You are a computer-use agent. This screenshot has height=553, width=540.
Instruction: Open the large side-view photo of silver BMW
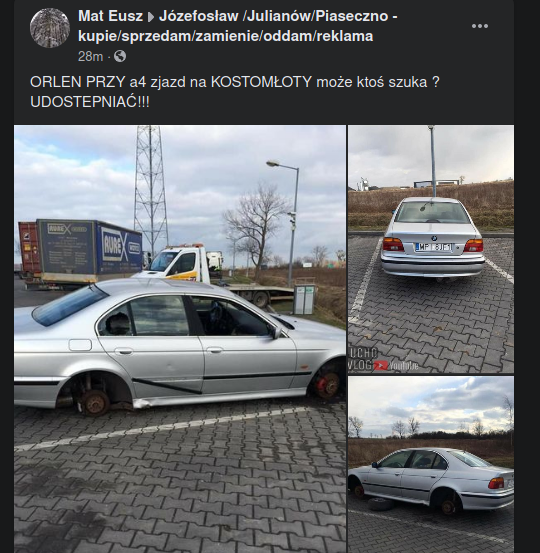coord(180,339)
